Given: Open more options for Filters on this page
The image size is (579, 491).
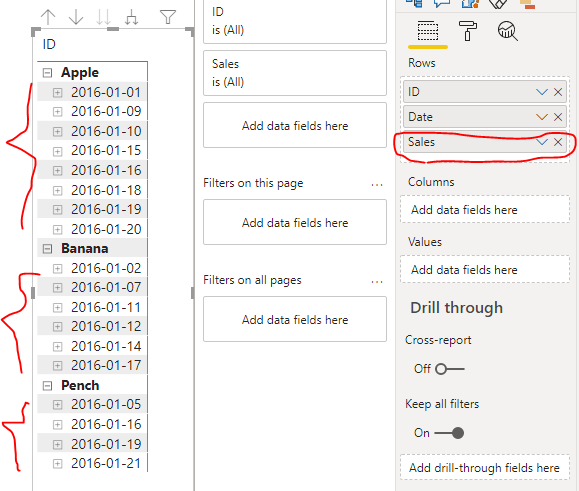Looking at the screenshot, I should click(377, 184).
